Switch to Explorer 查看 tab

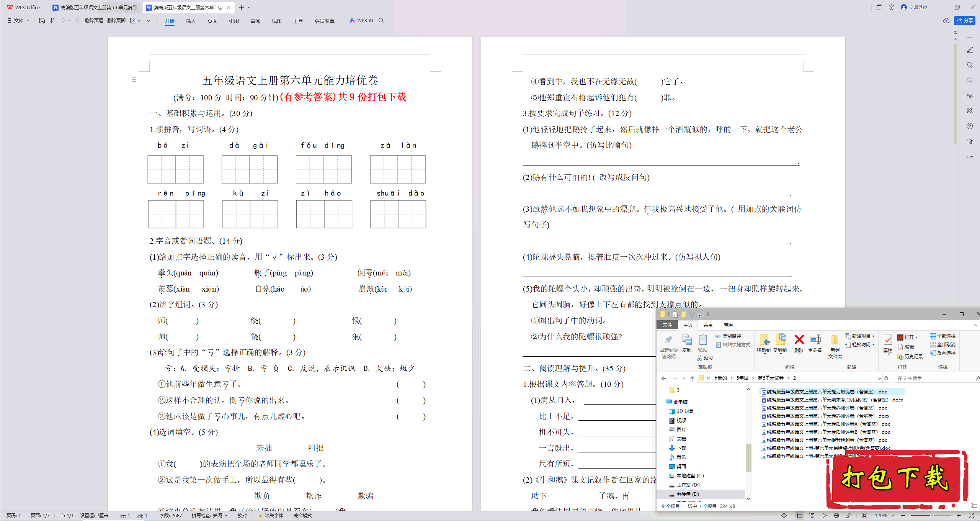click(728, 325)
